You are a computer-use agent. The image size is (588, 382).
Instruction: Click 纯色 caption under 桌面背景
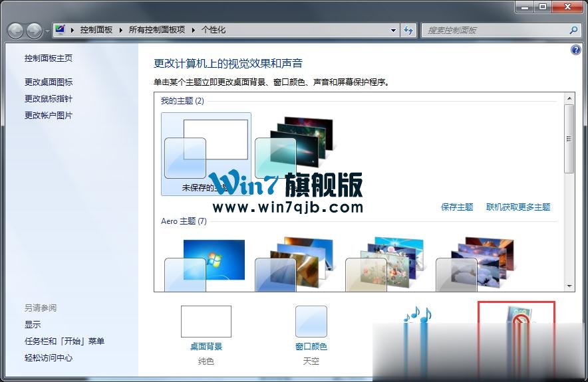click(x=206, y=361)
